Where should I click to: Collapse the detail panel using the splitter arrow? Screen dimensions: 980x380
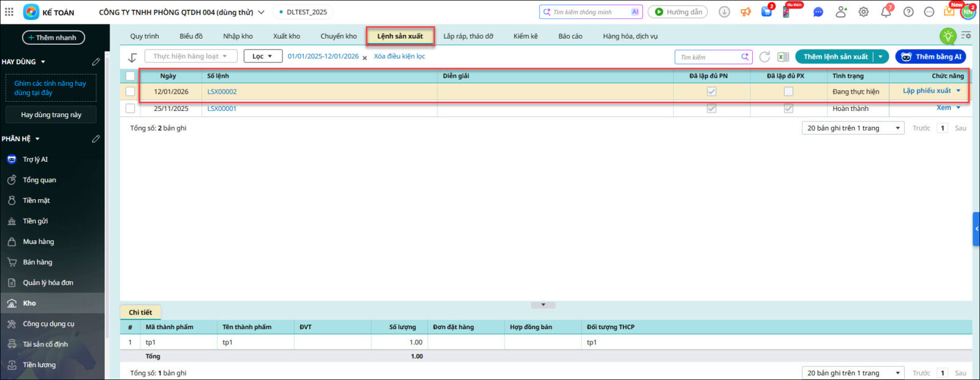click(543, 305)
